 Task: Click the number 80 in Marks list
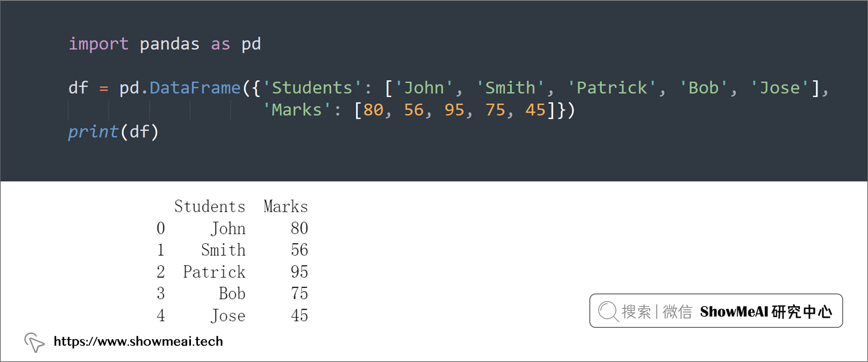point(373,110)
